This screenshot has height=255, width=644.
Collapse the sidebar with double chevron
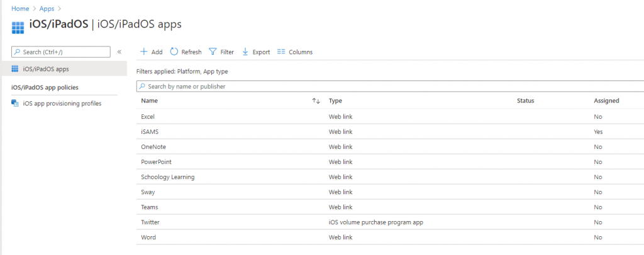click(x=119, y=52)
